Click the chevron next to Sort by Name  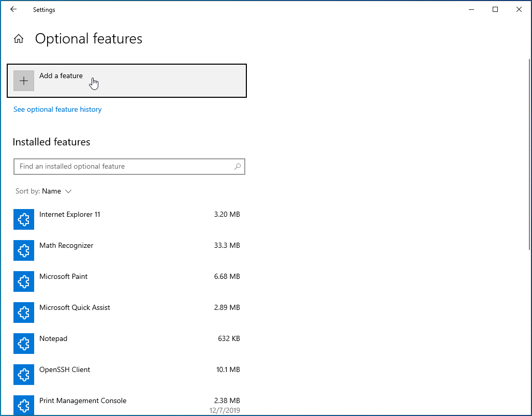[68, 191]
